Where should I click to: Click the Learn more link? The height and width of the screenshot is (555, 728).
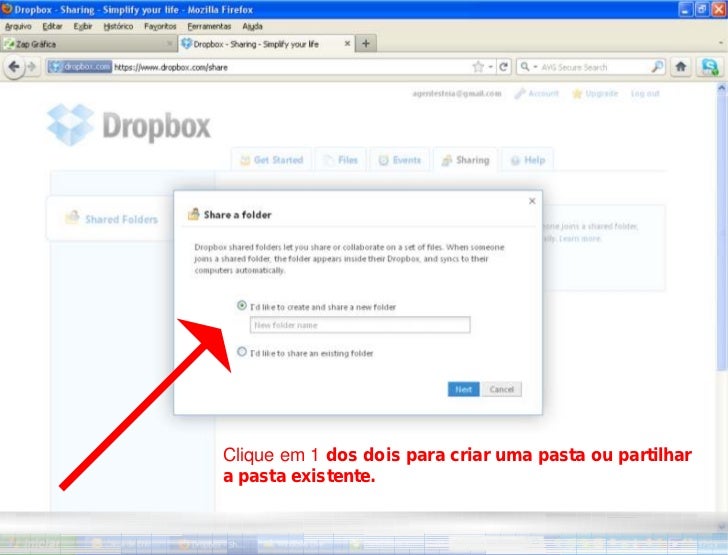click(x=580, y=238)
